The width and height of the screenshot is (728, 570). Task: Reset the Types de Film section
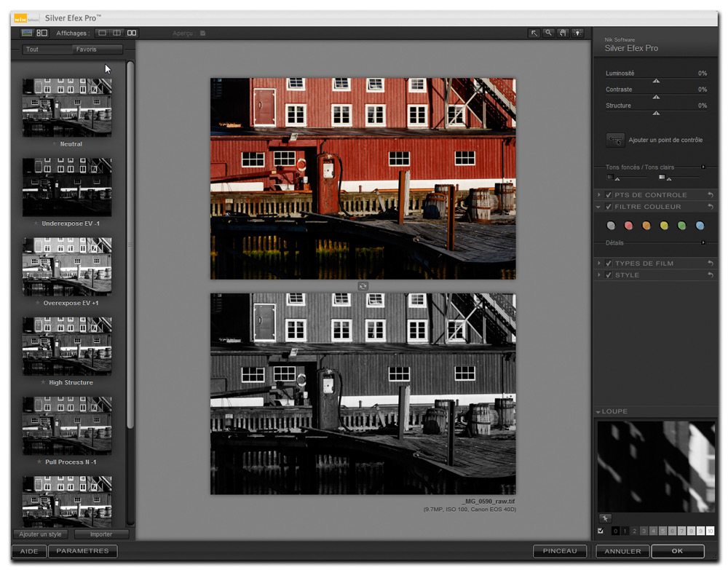point(710,264)
